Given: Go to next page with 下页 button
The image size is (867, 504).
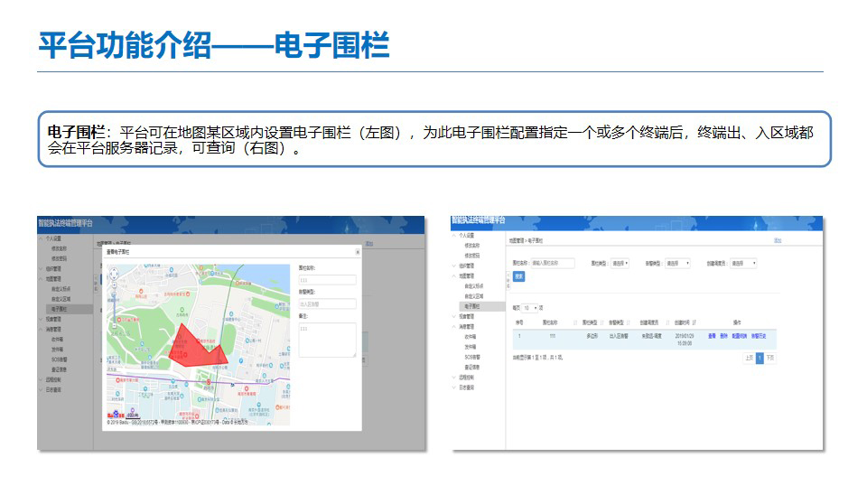Looking at the screenshot, I should 770,358.
